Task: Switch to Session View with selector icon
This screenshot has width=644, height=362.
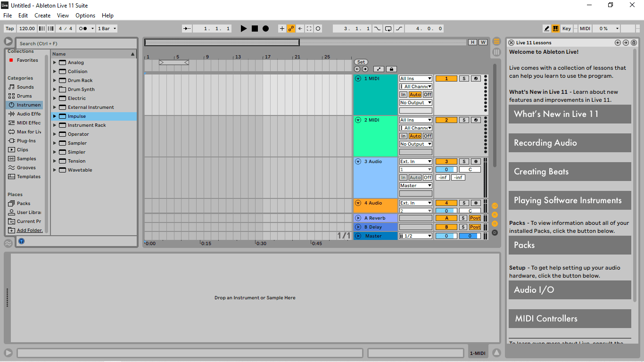Action: [x=496, y=52]
